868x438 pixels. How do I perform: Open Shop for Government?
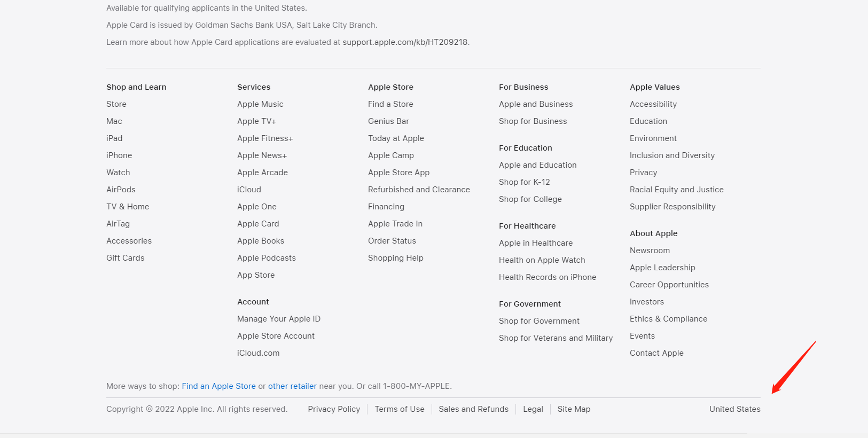tap(539, 321)
